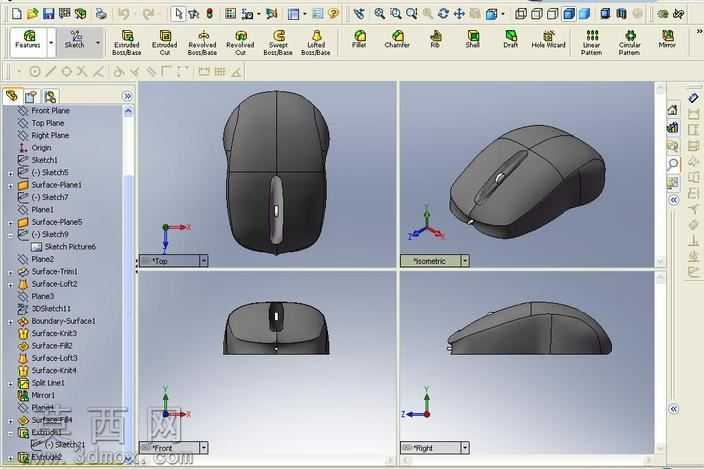Open the *Front view orientation dropdown
Image resolution: width=704 pixels, height=469 pixels.
pyautogui.click(x=203, y=447)
